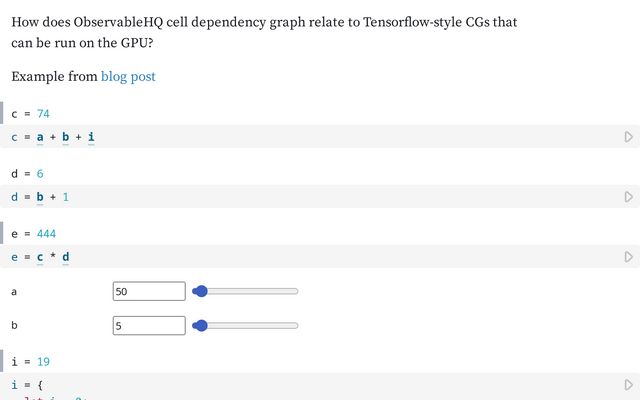Click the a range slider handle
640x400 pixels.
tap(200, 291)
